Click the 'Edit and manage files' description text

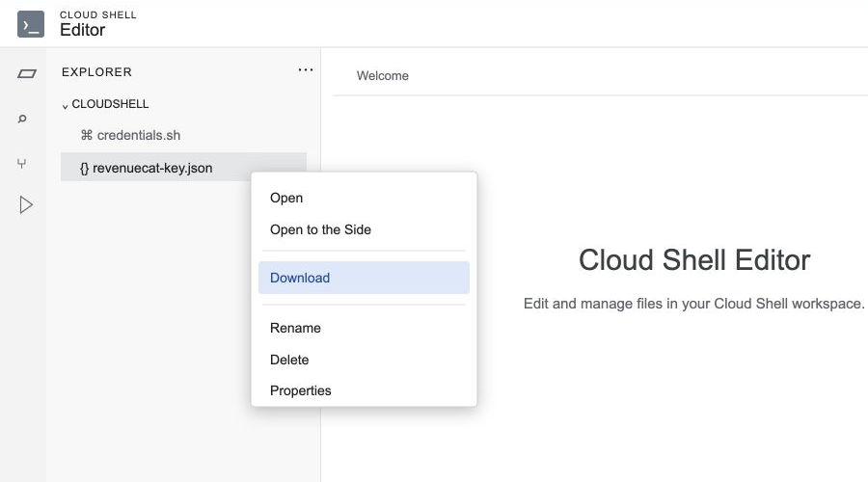[693, 304]
